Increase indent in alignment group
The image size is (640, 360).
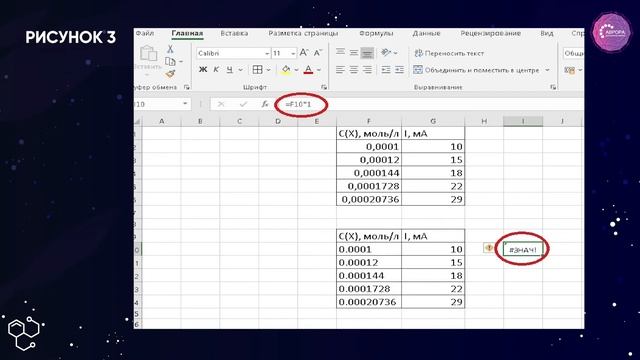(x=399, y=70)
